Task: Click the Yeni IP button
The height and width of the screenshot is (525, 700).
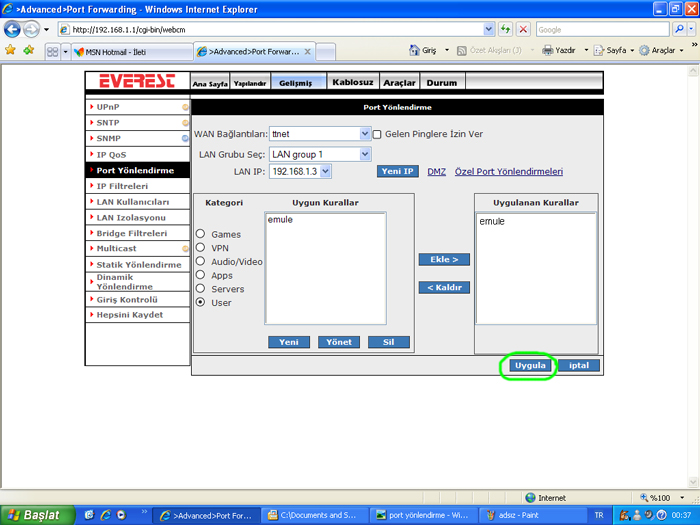Action: [397, 171]
